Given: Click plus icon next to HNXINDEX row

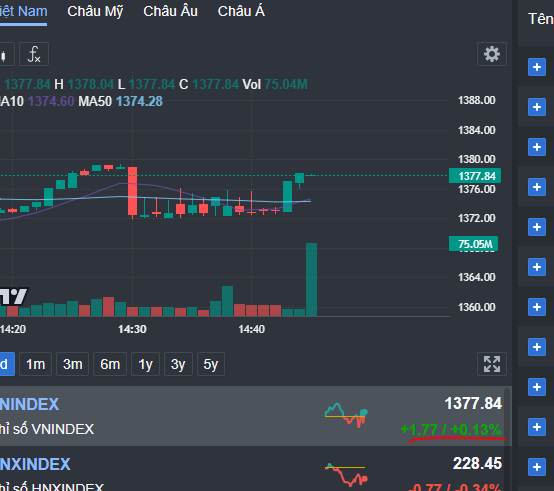Looking at the screenshot, I should [537, 467].
